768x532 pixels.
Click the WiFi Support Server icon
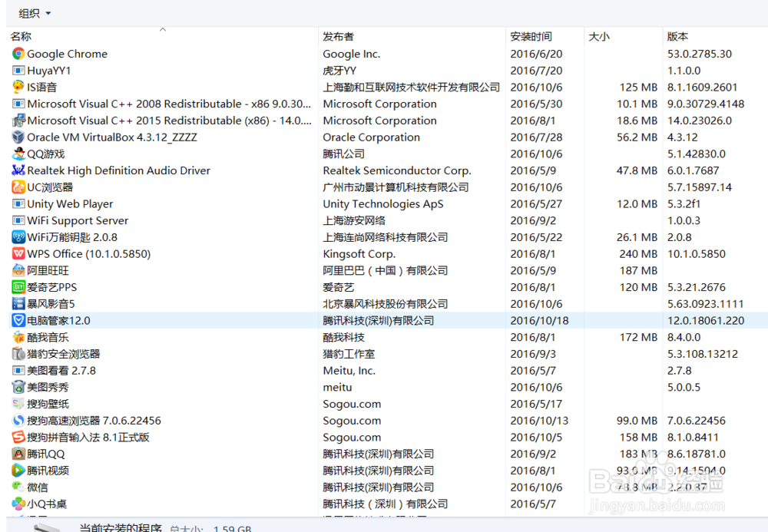18,220
